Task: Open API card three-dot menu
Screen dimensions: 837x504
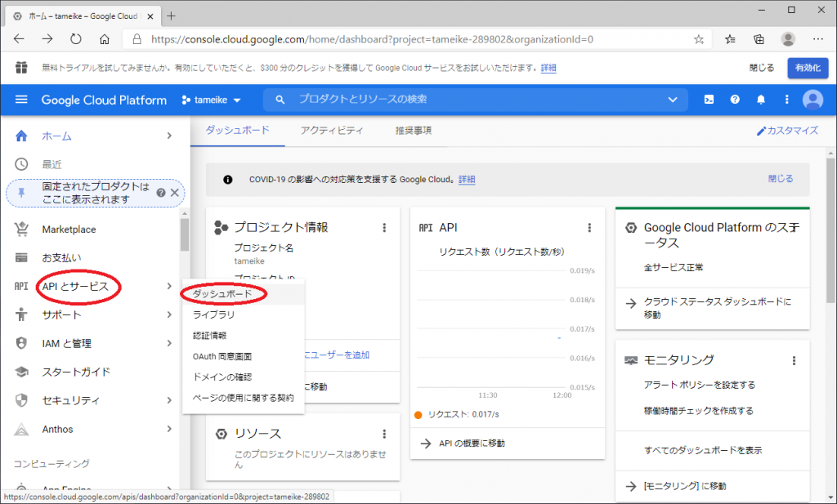Action: point(589,228)
